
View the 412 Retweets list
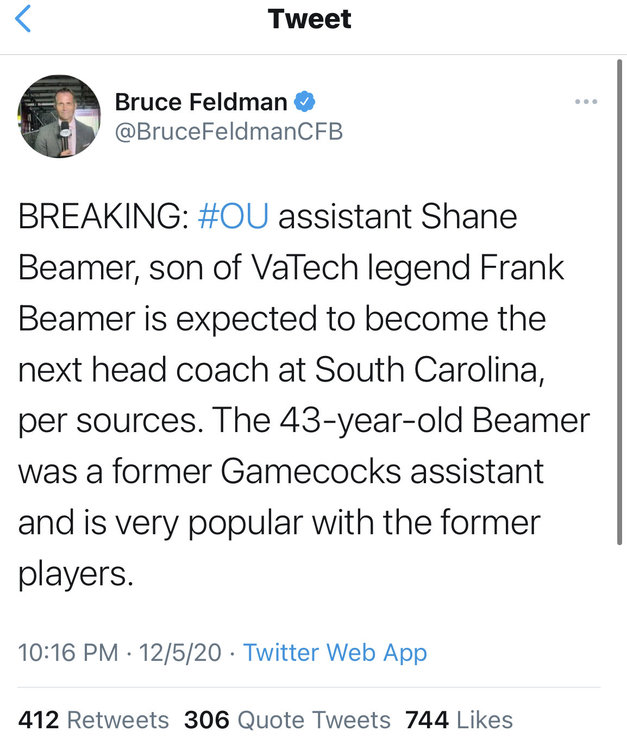coord(93,719)
